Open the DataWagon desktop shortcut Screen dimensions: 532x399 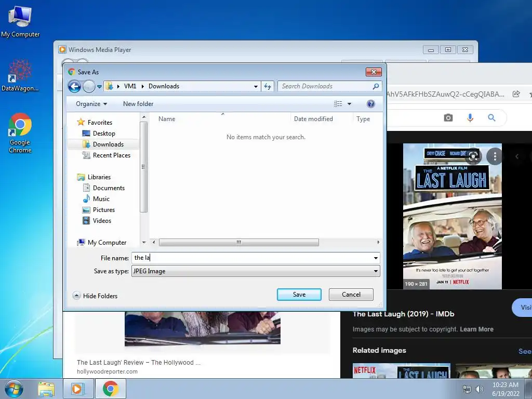(x=20, y=75)
